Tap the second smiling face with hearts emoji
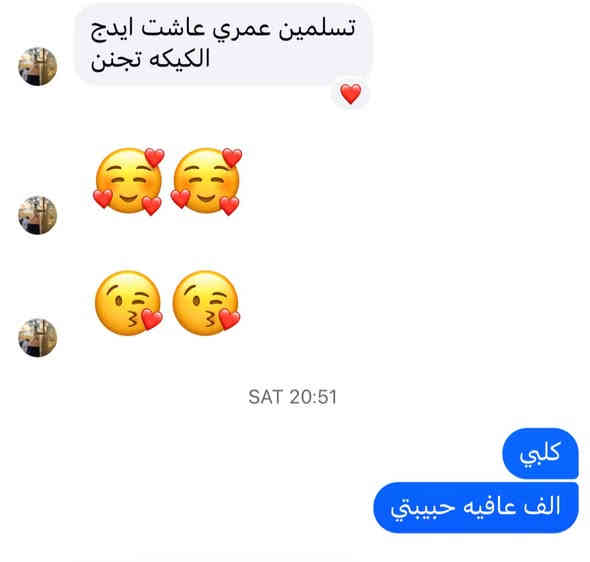Viewport: 590px width, 562px height. tap(207, 181)
